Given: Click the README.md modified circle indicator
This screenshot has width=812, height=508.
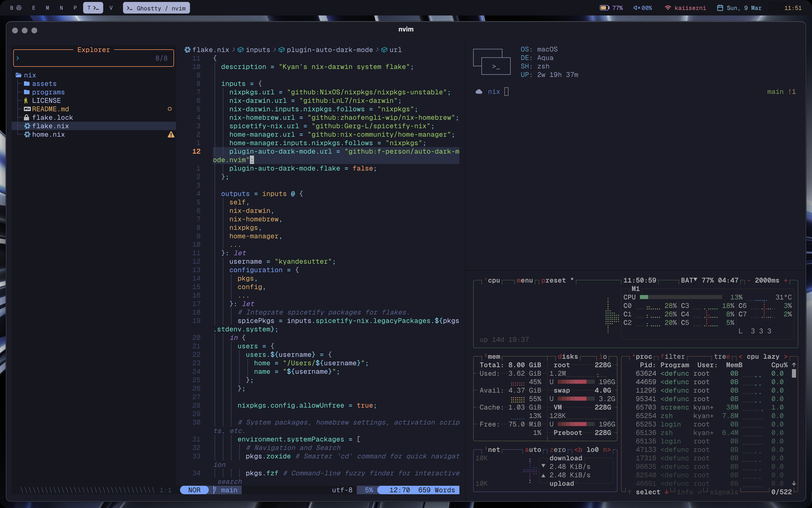Looking at the screenshot, I should [170, 109].
